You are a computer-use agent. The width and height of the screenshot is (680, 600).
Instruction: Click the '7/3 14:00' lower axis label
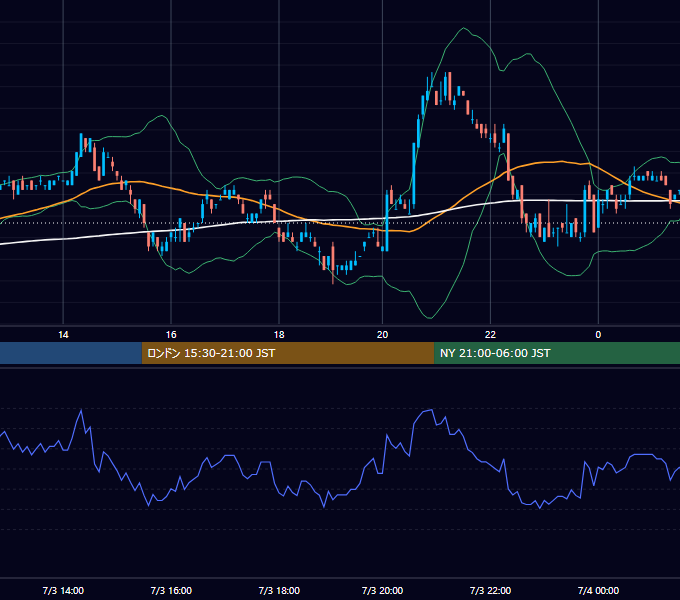[63, 590]
